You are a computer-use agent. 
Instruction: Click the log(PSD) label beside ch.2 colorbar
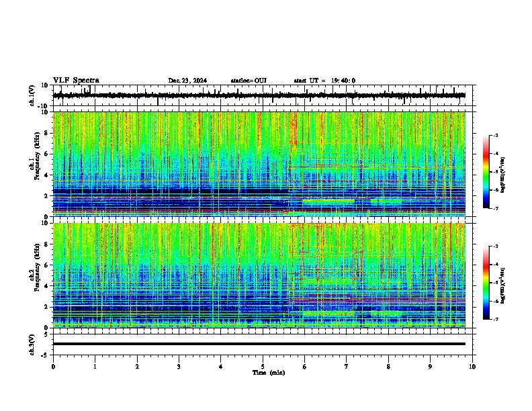[503, 286]
